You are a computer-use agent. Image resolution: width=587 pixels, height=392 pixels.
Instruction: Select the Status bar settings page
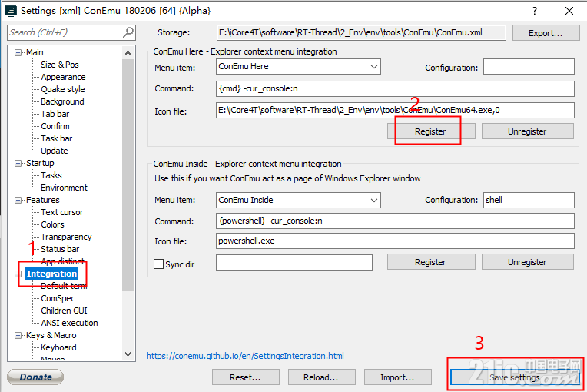[60, 249]
